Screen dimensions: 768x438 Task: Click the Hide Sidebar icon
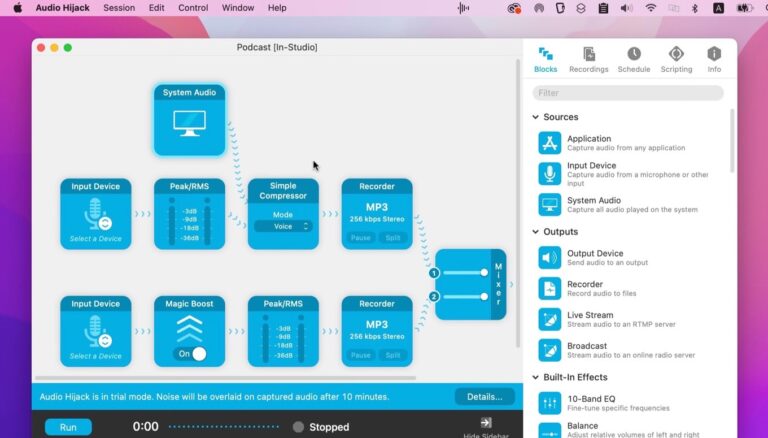[486, 423]
